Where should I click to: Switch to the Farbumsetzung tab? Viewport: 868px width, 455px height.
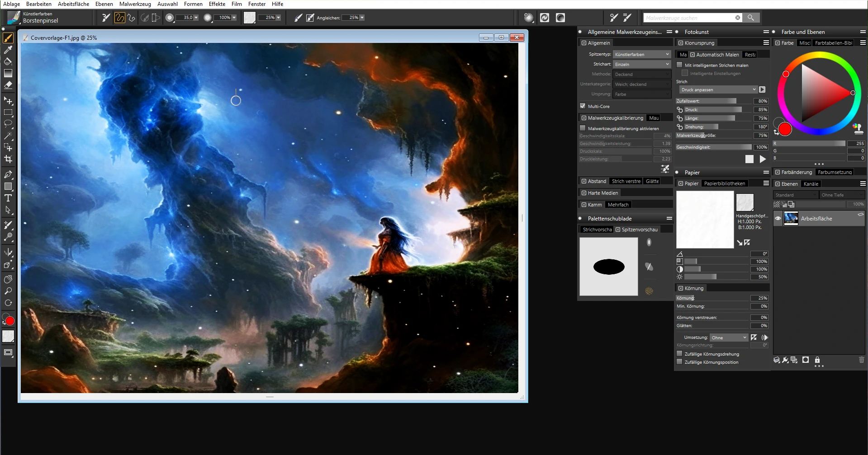click(x=835, y=172)
